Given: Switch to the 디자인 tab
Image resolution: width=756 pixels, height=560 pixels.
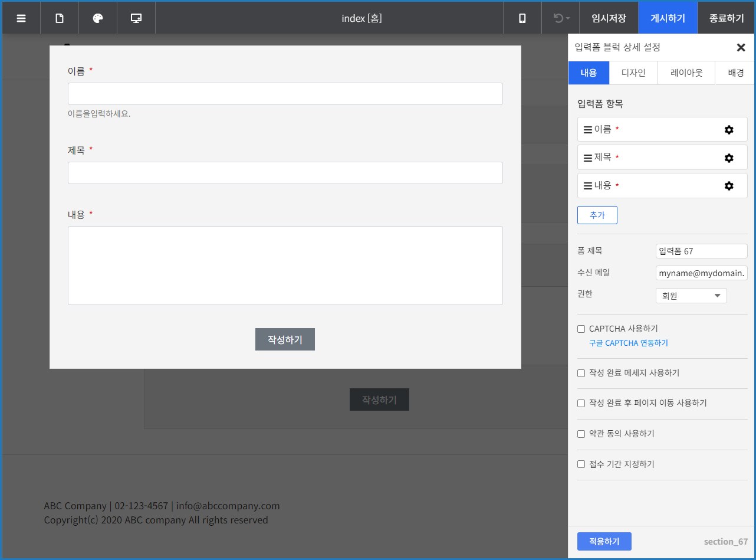Looking at the screenshot, I should (633, 73).
